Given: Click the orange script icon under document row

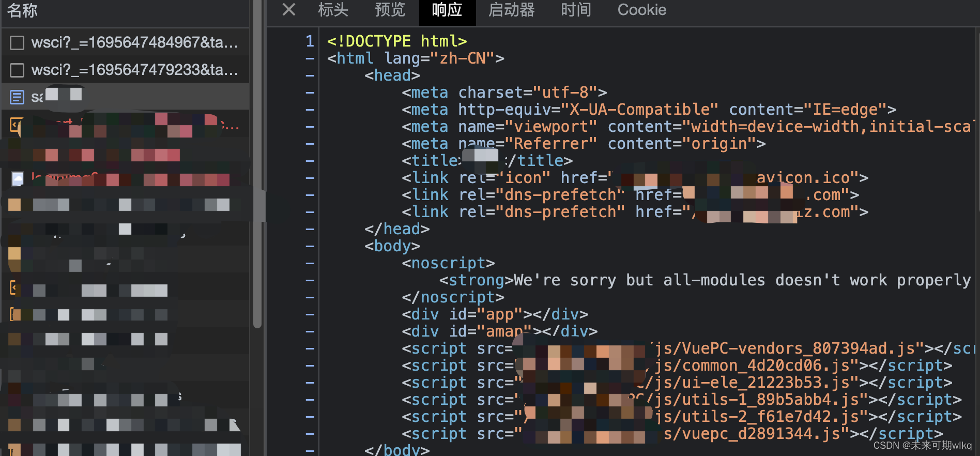Looking at the screenshot, I should pyautogui.click(x=16, y=125).
